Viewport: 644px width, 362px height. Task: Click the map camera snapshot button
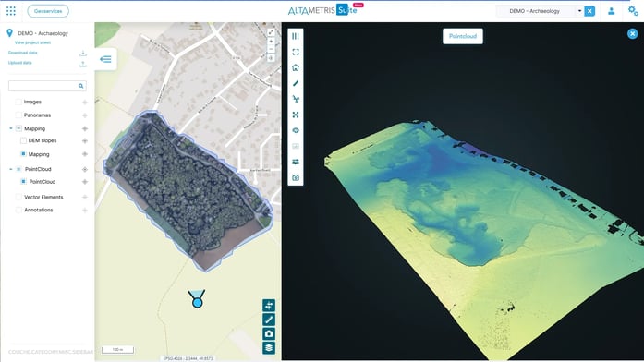269,333
